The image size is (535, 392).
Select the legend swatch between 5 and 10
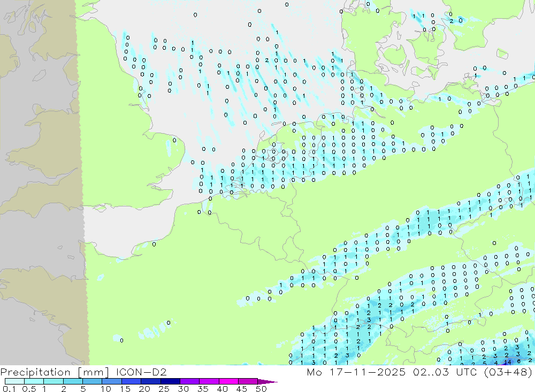[x=92, y=381]
